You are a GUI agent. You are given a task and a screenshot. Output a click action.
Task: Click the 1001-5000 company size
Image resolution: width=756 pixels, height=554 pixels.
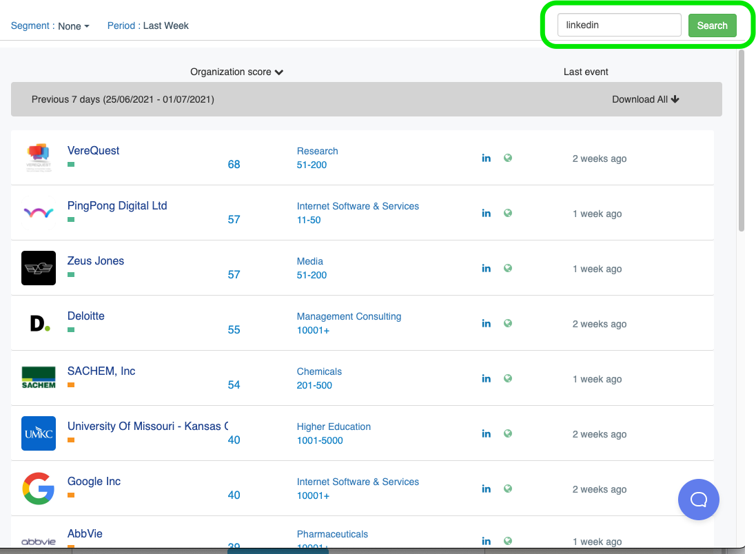tap(320, 441)
